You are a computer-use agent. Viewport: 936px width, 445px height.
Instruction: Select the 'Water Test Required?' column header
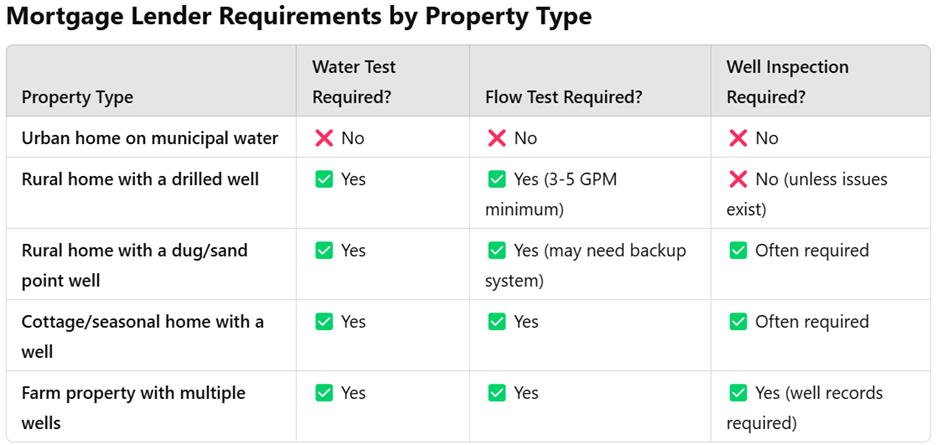pos(354,82)
